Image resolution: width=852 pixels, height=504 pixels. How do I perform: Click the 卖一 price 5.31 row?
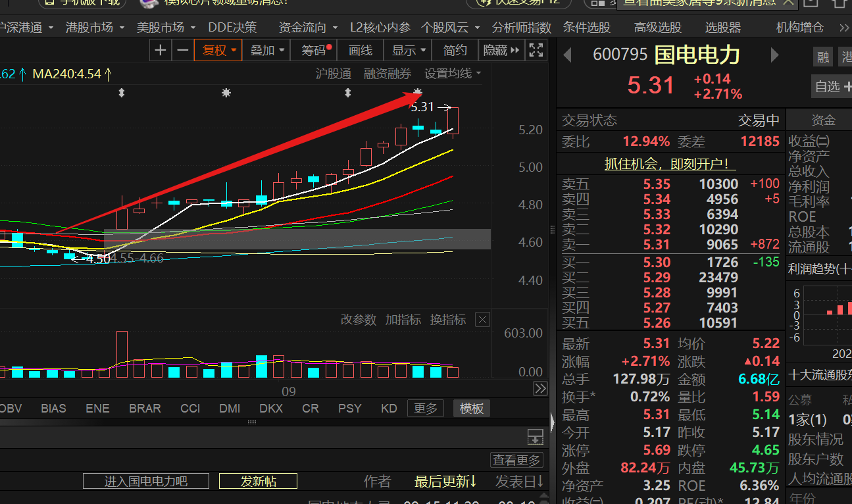tap(670, 245)
